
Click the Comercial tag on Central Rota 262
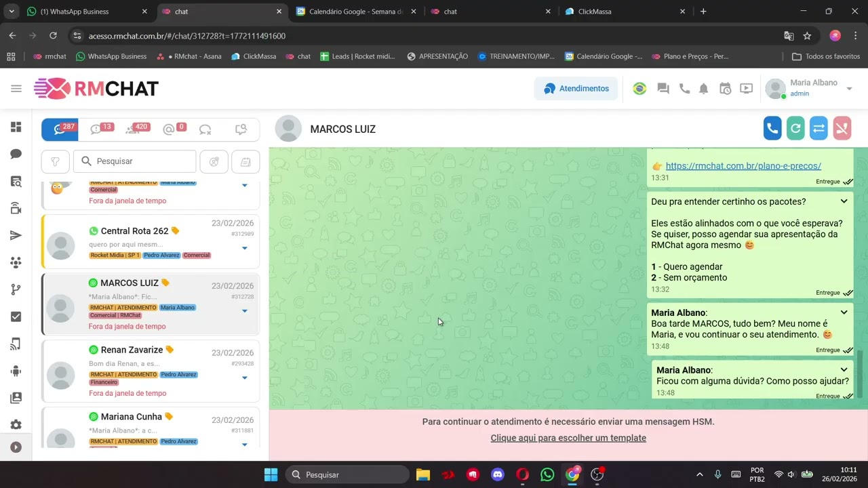197,256
